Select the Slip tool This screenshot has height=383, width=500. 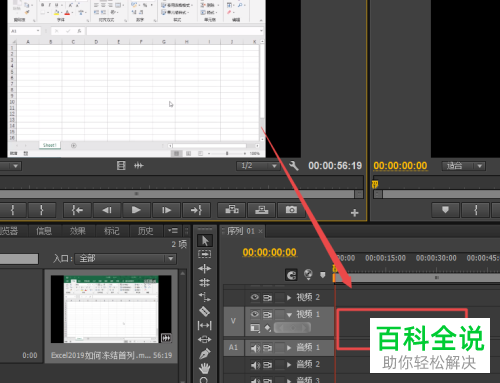coord(205,325)
